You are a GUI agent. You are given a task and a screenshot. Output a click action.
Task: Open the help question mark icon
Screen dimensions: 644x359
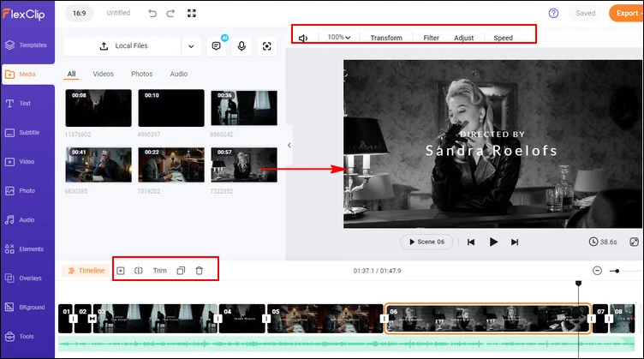[553, 13]
